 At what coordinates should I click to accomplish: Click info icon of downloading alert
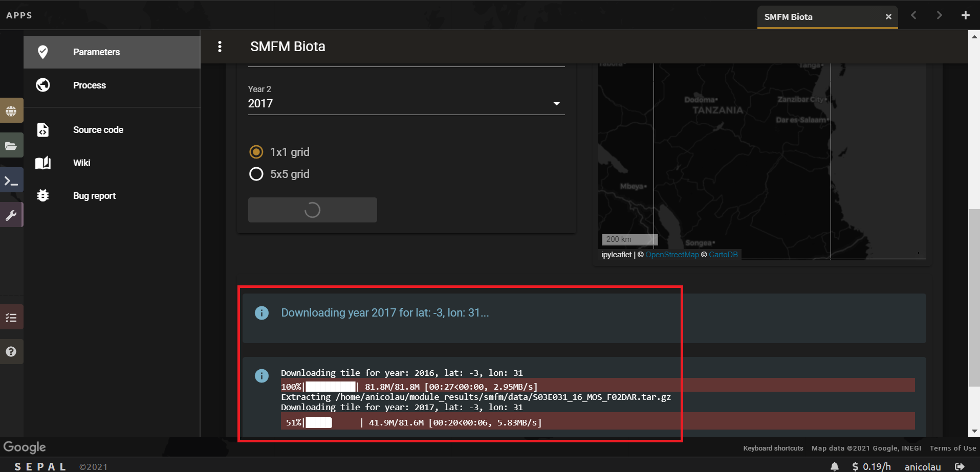tap(262, 313)
